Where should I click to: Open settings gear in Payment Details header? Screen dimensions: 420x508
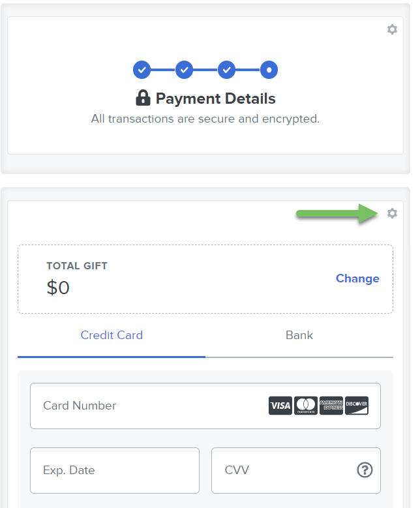[x=392, y=29]
